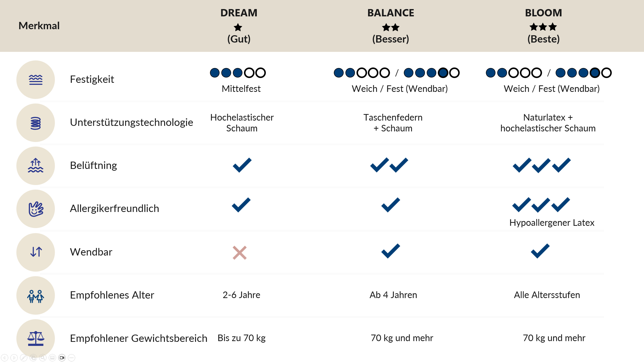Viewport: 644px width, 362px height.
Task: Click the BALANCE Wendbar checkmark
Action: click(x=390, y=251)
